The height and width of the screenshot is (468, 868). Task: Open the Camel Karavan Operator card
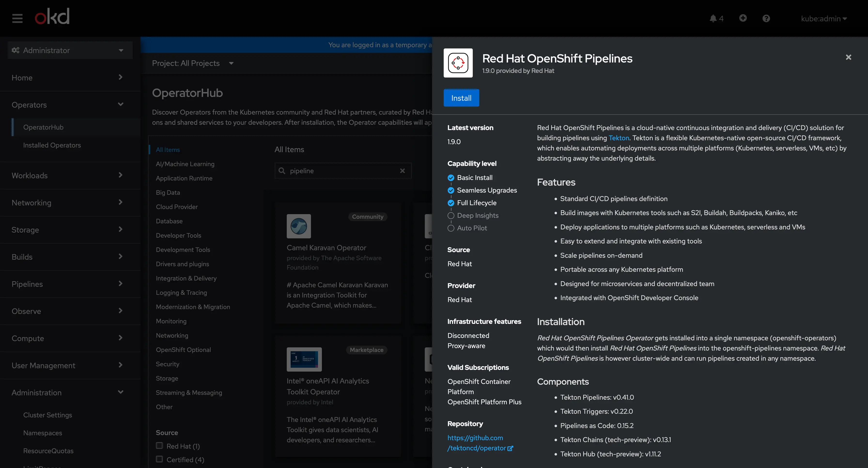click(338, 263)
